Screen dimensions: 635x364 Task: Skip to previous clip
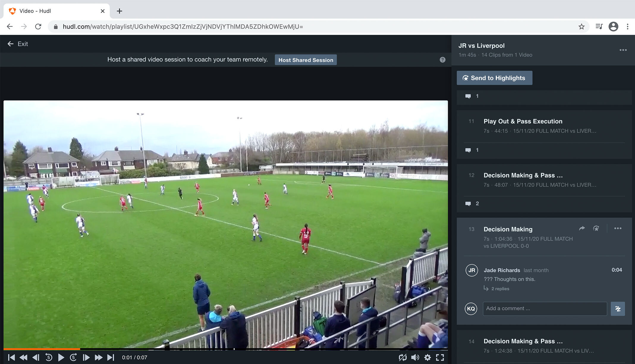(x=11, y=357)
